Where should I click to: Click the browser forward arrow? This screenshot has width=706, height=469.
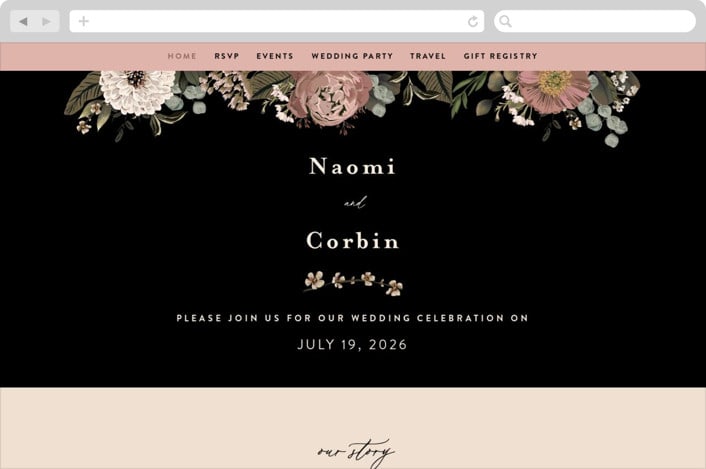click(46, 21)
